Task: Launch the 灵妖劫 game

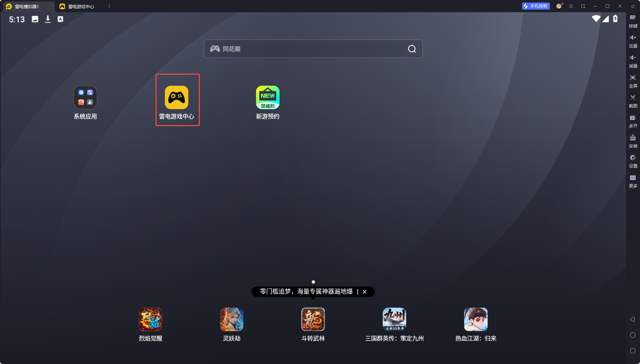Action: click(232, 319)
